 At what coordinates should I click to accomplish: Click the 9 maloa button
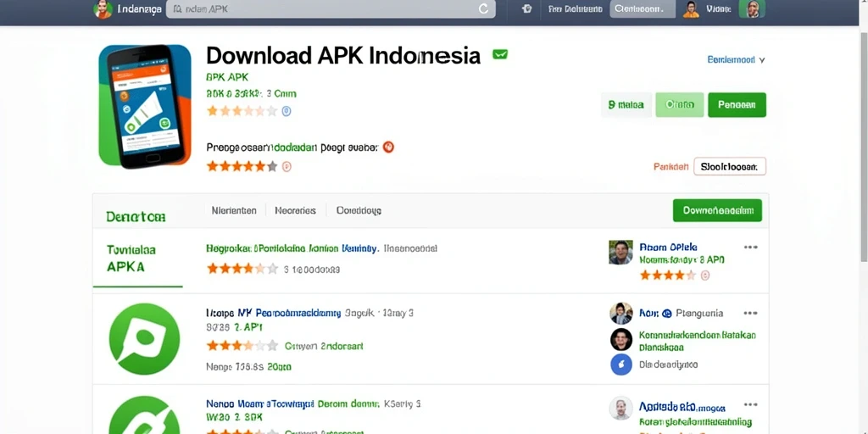click(626, 104)
